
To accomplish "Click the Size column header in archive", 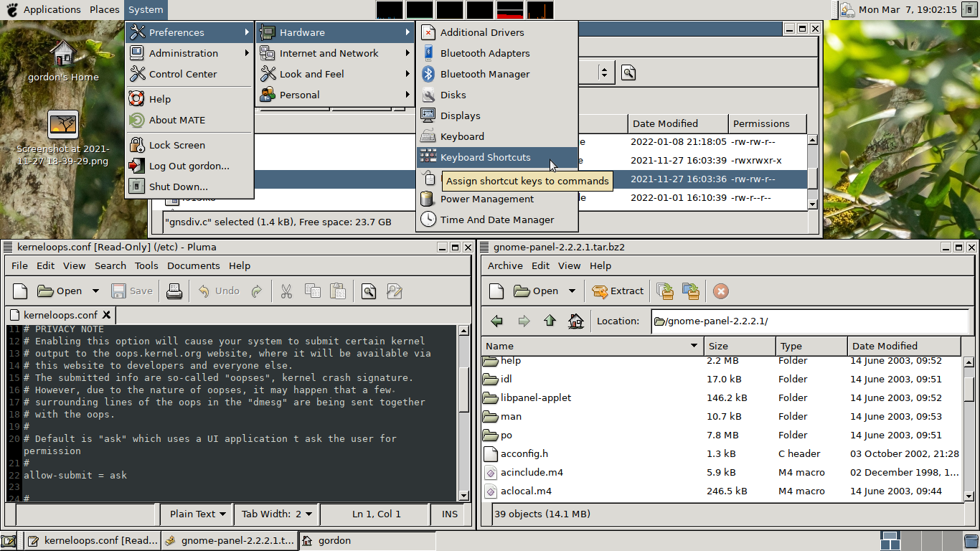I will (739, 346).
